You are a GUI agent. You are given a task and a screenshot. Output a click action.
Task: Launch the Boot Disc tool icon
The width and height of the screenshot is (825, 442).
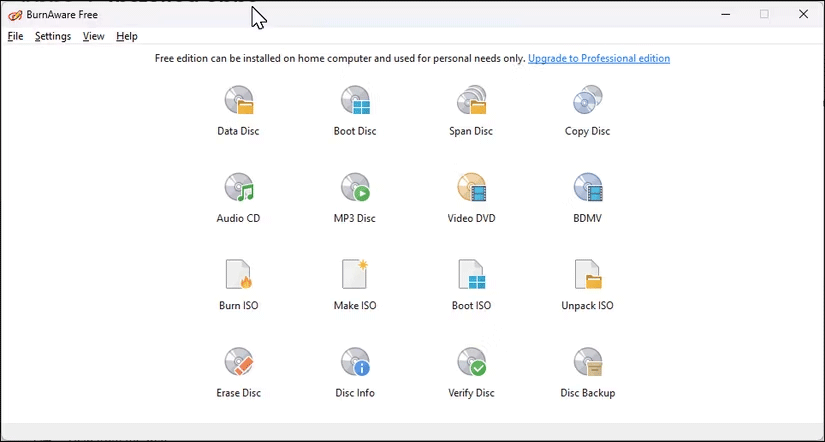(355, 100)
